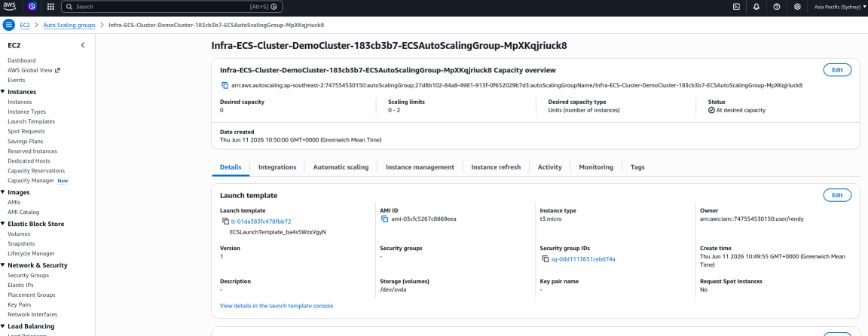Open Network Interfaces in the sidebar
The height and width of the screenshot is (336, 868).
[32, 314]
